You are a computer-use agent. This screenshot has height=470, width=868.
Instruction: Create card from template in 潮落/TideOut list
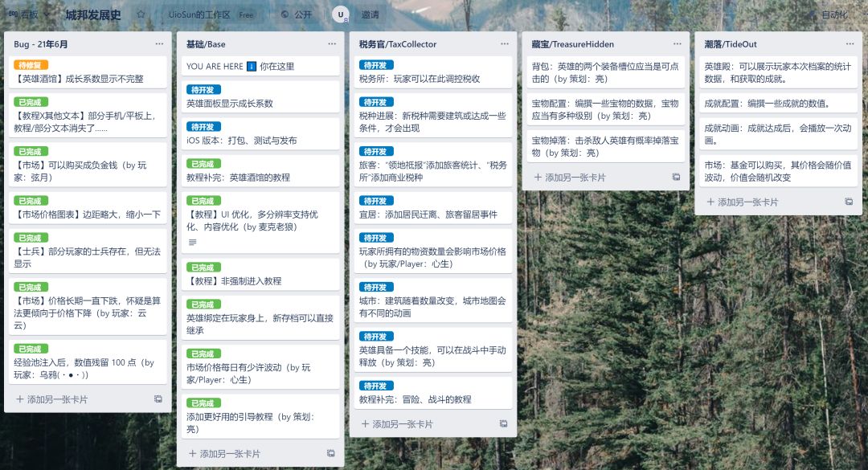click(850, 202)
